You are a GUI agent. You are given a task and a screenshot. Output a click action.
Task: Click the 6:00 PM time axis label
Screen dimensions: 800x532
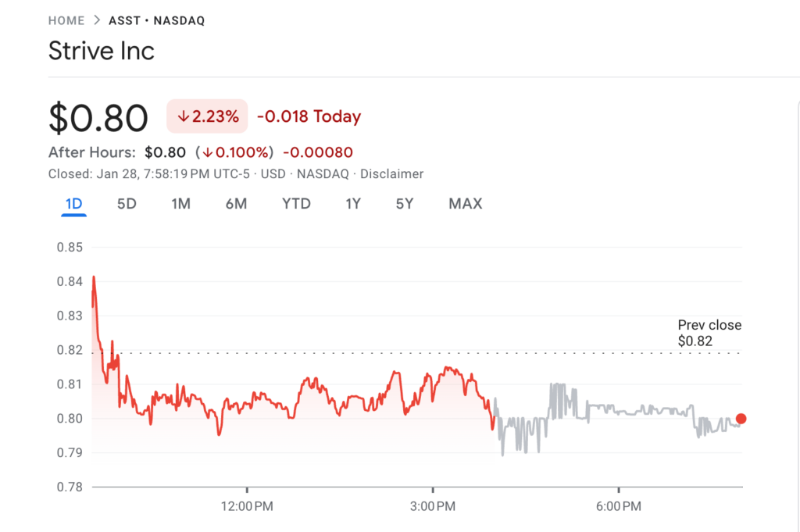pyautogui.click(x=619, y=507)
